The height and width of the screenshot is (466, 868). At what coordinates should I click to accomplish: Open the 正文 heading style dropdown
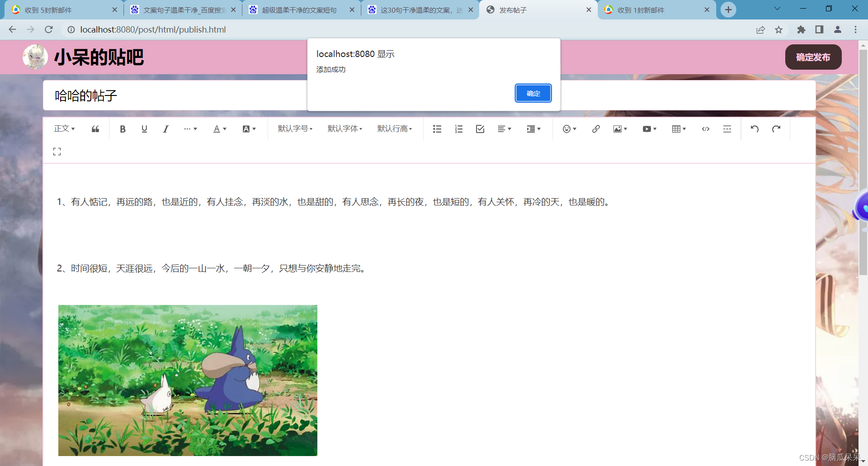[64, 129]
